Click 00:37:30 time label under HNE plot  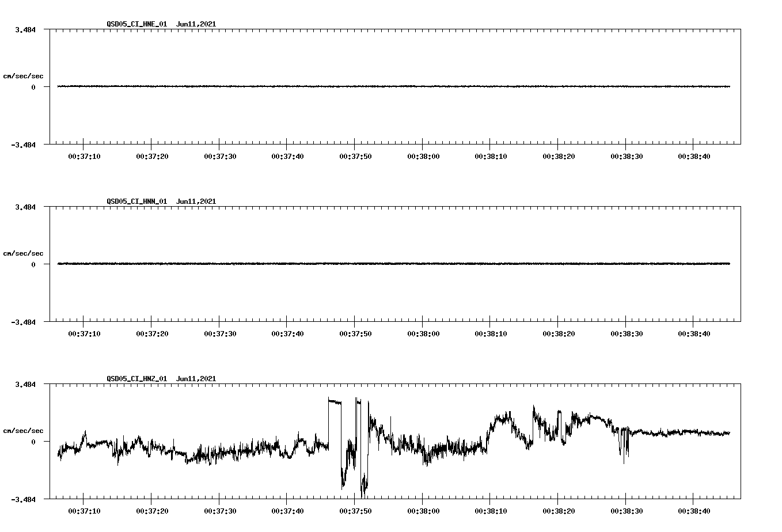click(220, 157)
